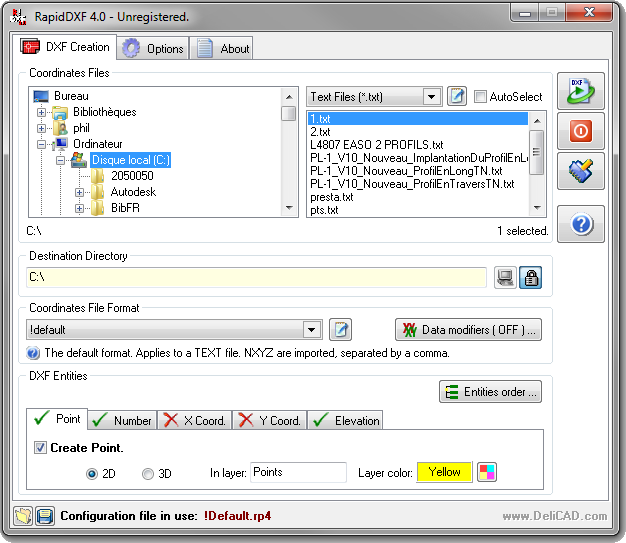Select the Elevation entity tab
Image resolution: width=626 pixels, height=543 pixels.
tap(345, 420)
